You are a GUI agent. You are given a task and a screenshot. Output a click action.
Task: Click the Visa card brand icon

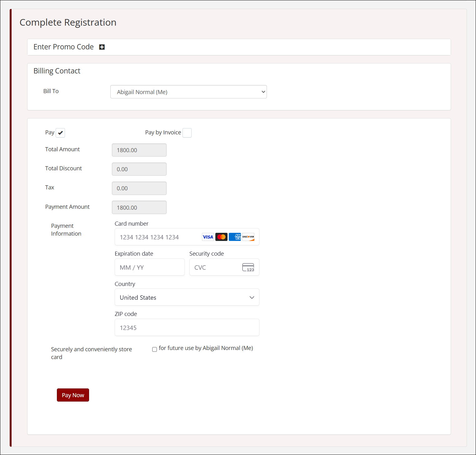pyautogui.click(x=208, y=237)
